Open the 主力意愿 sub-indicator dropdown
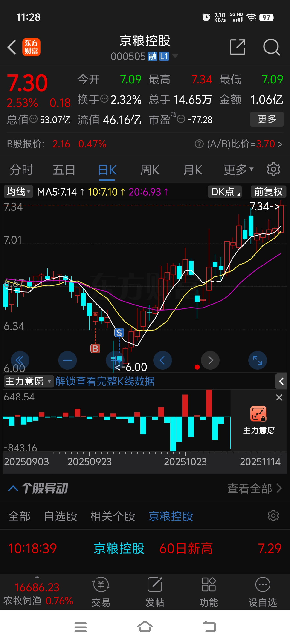The image size is (290, 644). [29, 381]
